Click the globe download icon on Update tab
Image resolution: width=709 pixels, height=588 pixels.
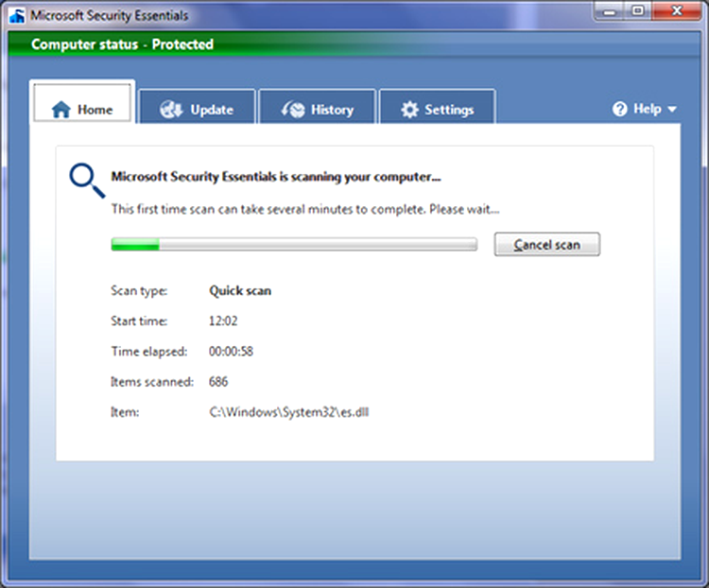coord(171,110)
